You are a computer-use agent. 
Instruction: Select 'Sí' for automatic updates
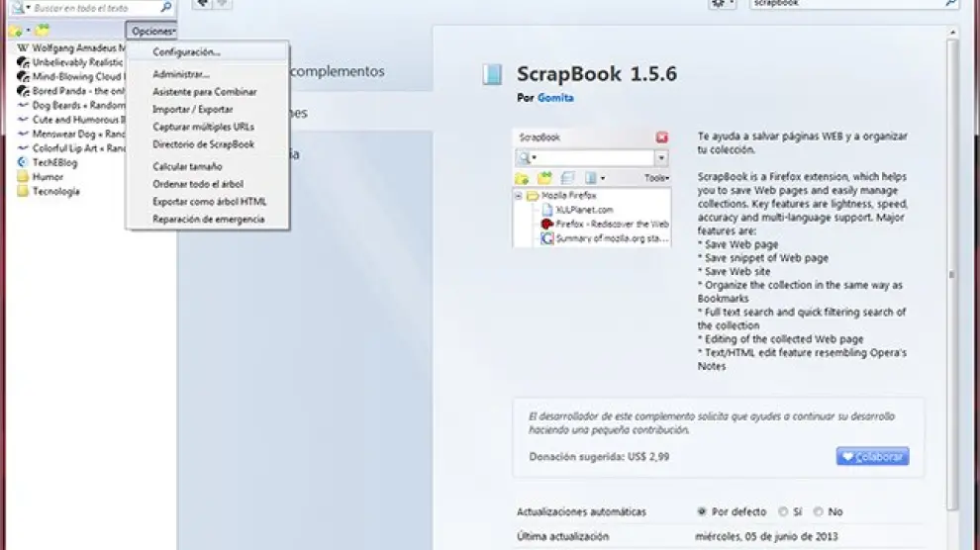(783, 511)
